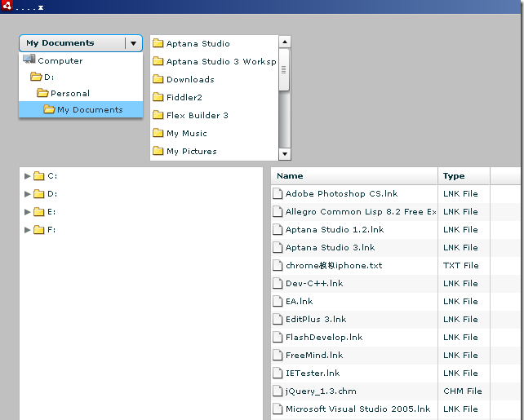524x420 pixels.
Task: Select the chrome iphone.txt file
Action: coord(334,266)
